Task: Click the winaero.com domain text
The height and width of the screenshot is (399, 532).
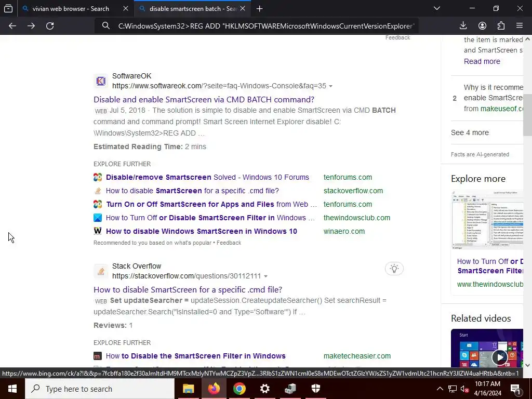Action: pos(344,231)
